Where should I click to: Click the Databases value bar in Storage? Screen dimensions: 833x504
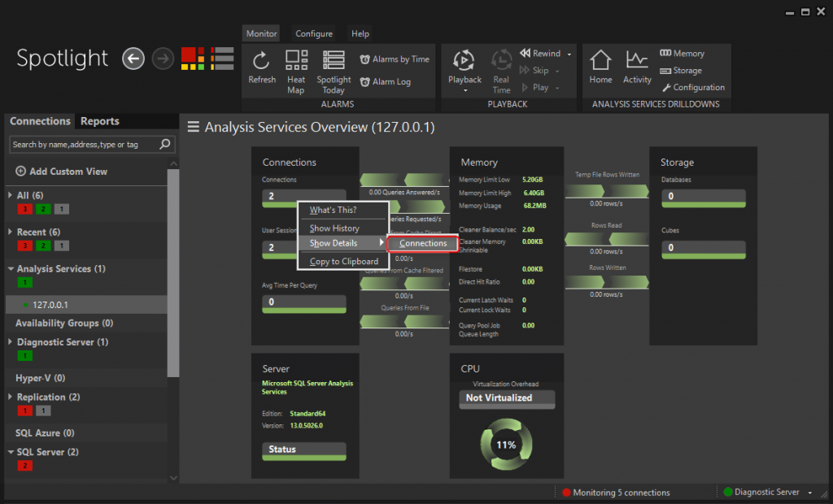[x=704, y=198]
